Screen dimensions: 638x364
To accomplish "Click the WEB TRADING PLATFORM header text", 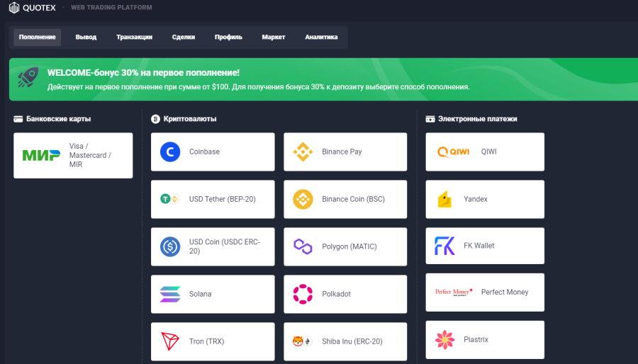I will click(x=111, y=7).
